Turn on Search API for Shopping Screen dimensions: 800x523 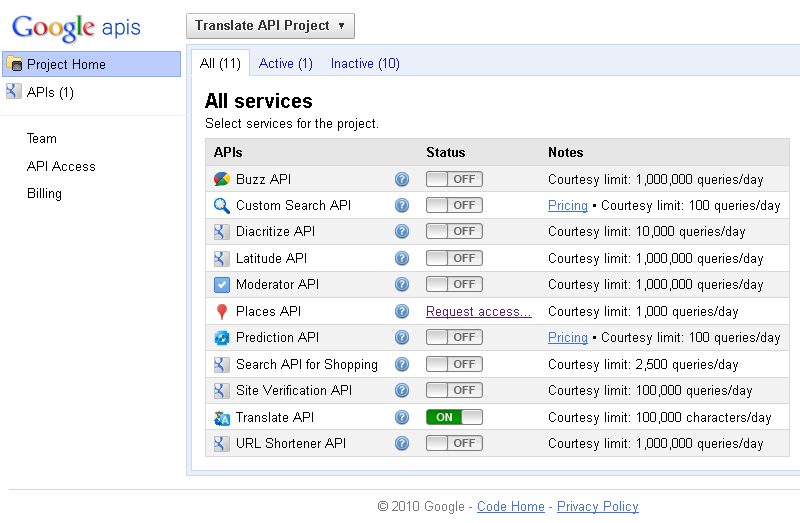tap(454, 364)
